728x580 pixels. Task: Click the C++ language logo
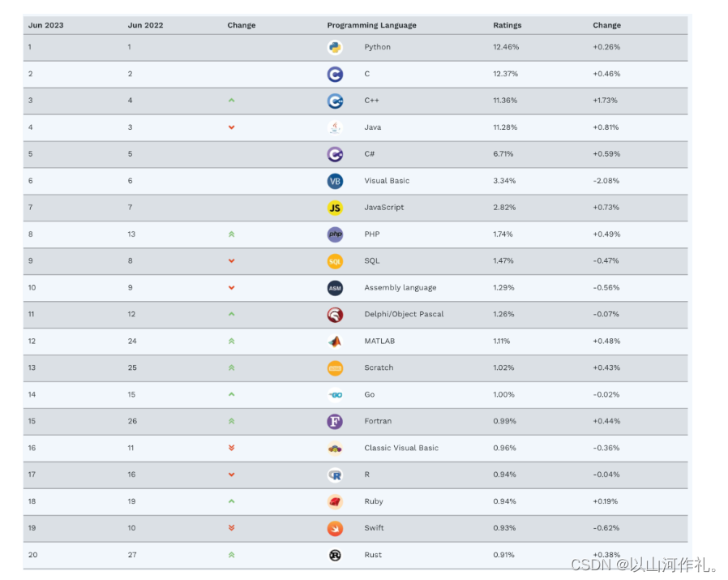(x=335, y=101)
